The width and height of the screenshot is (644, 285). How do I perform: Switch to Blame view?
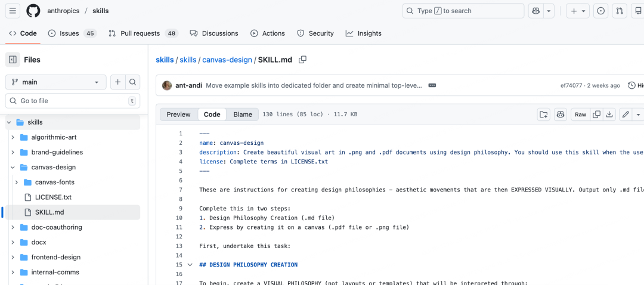(243, 114)
